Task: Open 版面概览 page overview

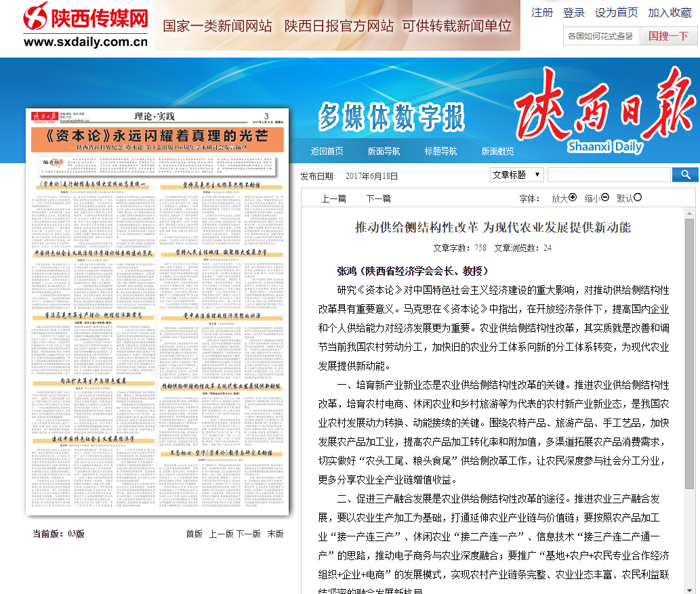Action: (497, 151)
